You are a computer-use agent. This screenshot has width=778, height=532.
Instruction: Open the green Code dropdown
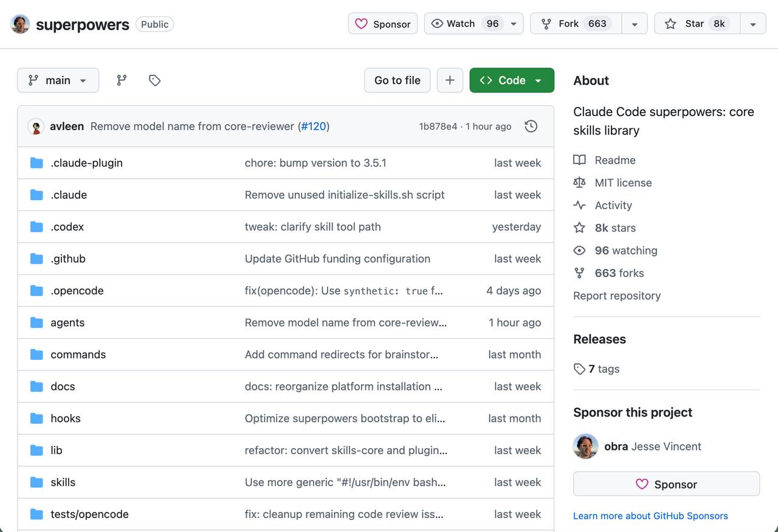511,80
